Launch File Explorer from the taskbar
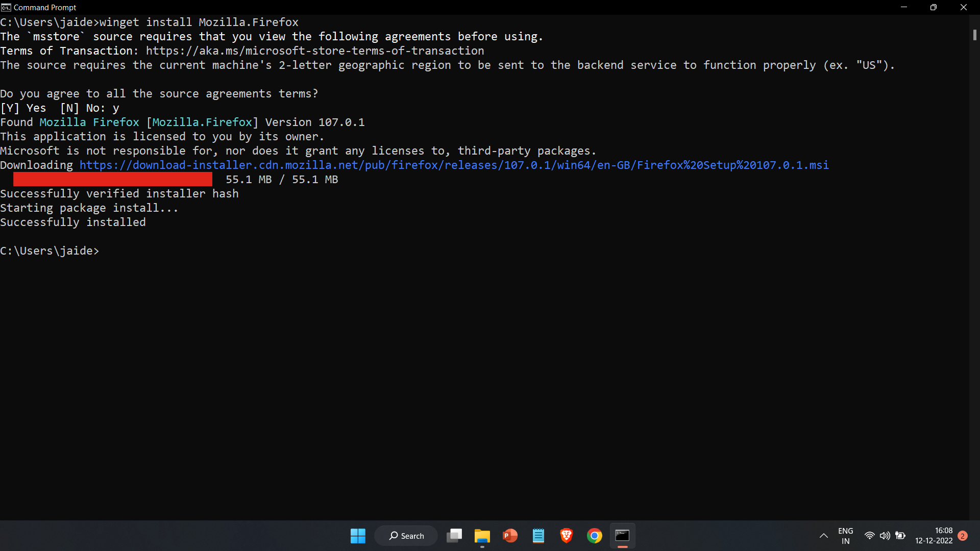This screenshot has width=980, height=551. [482, 536]
